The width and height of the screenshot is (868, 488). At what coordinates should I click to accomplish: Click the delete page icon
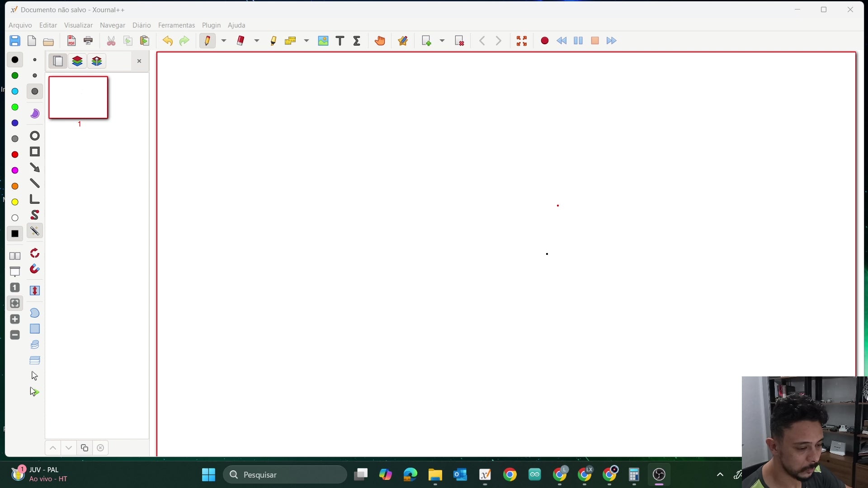[459, 41]
